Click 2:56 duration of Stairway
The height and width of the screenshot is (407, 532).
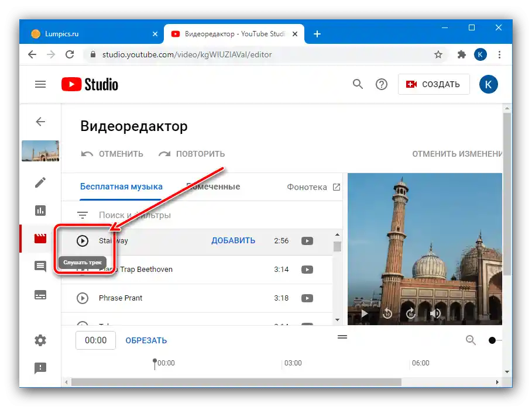pyautogui.click(x=282, y=240)
